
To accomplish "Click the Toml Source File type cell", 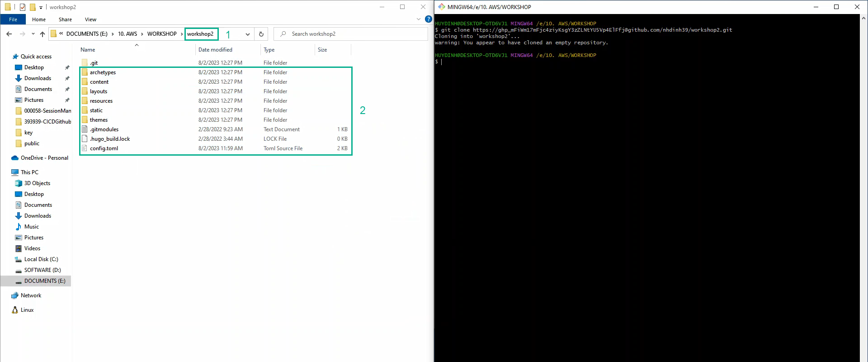I will (x=283, y=148).
